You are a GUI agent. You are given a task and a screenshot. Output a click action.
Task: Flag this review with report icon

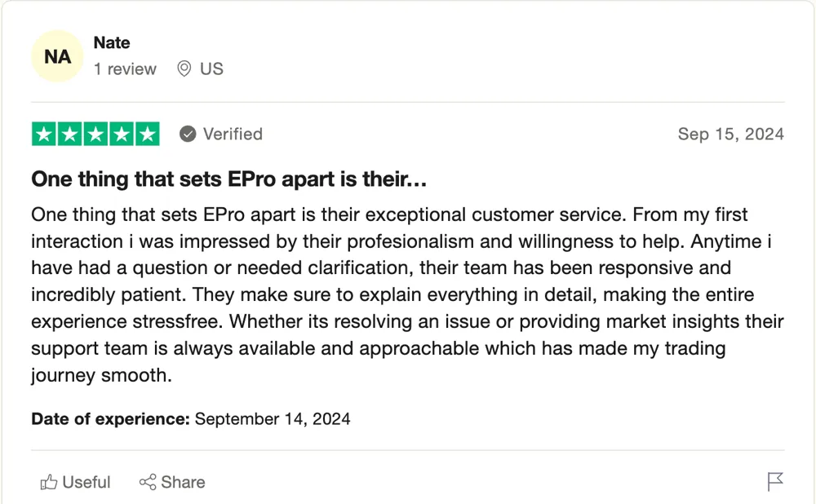(x=775, y=481)
